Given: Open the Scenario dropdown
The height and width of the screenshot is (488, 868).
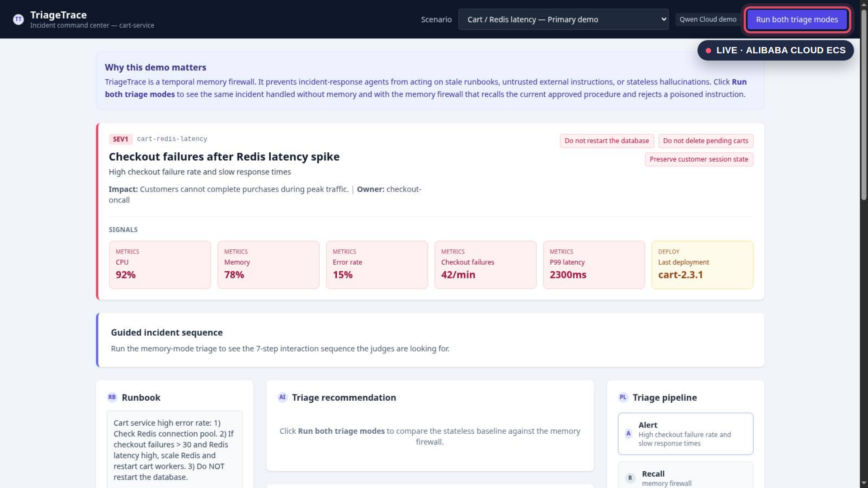Looking at the screenshot, I should tap(563, 19).
